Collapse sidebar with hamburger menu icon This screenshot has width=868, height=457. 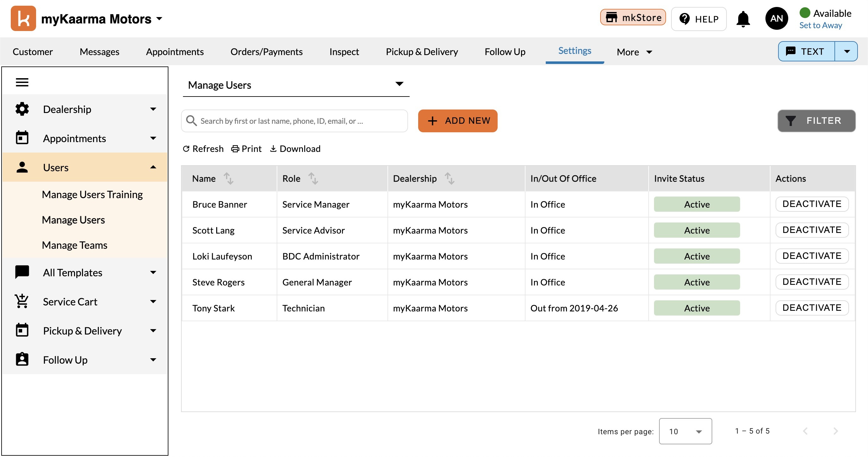(x=22, y=82)
